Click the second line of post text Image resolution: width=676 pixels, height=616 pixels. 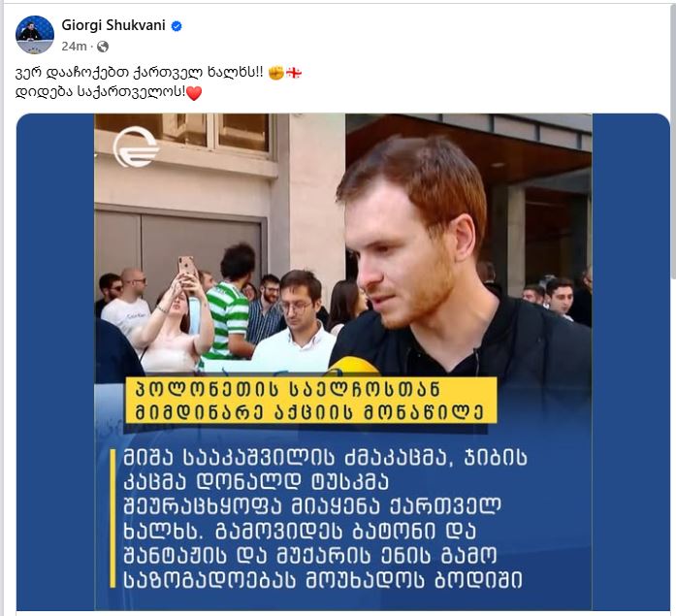[x=109, y=92]
